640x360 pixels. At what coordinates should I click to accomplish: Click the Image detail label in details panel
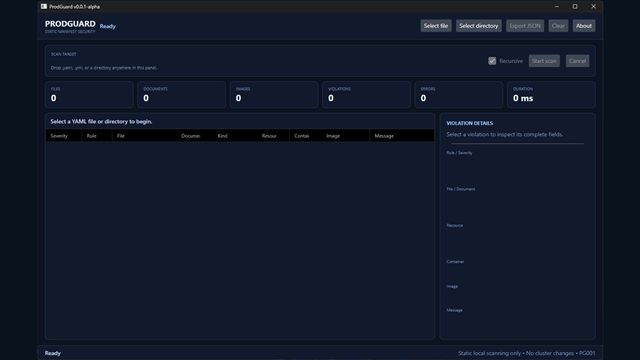pyautogui.click(x=452, y=286)
